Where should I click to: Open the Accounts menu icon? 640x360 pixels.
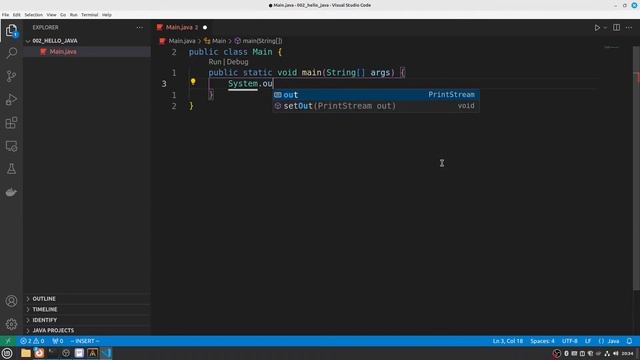pos(11,301)
